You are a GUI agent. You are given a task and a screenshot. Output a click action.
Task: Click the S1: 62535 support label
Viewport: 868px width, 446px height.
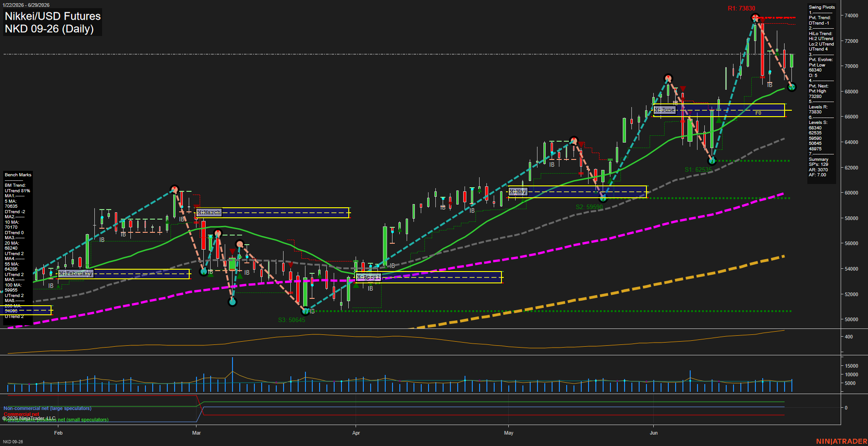click(698, 169)
